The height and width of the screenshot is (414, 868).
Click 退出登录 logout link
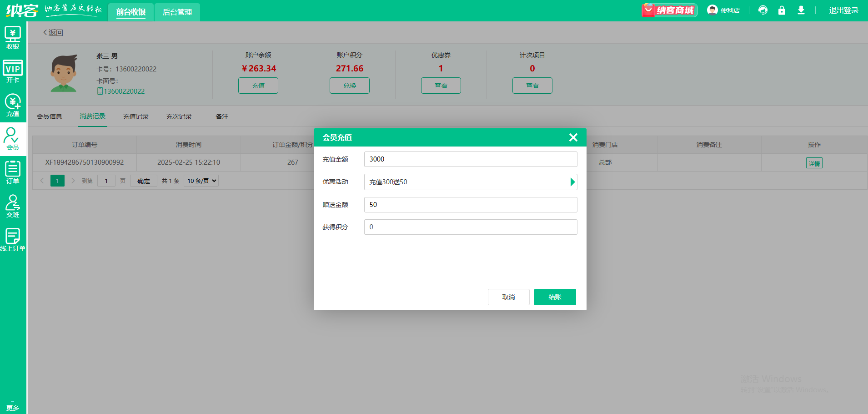pyautogui.click(x=843, y=10)
